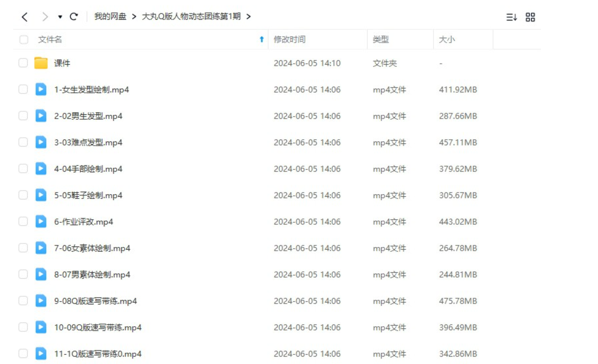The width and height of the screenshot is (598, 364).
Task: Click the 475.78MB size value
Action: 458,301
